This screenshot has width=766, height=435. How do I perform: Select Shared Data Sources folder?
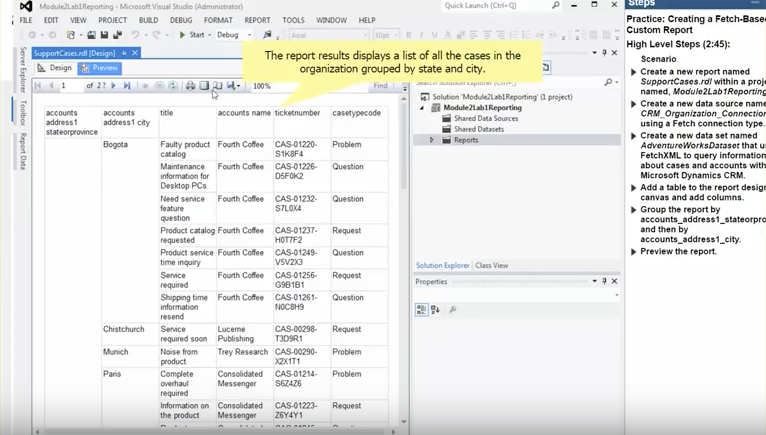(x=486, y=118)
